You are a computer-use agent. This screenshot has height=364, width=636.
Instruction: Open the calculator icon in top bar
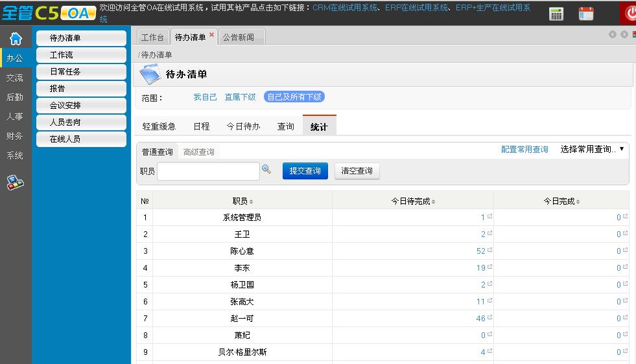pyautogui.click(x=556, y=14)
